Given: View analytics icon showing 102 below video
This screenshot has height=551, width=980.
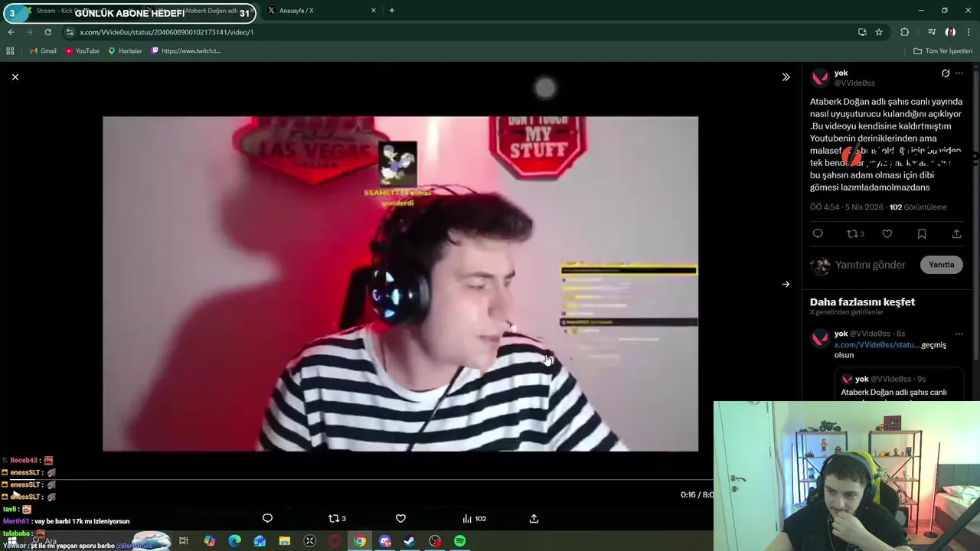Looking at the screenshot, I should [x=474, y=518].
